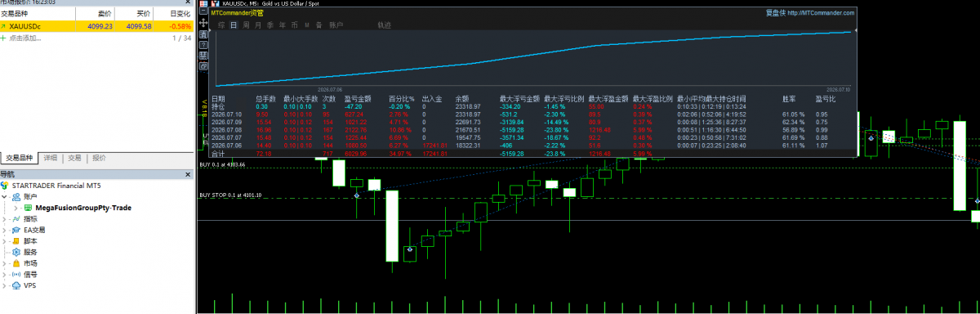The height and width of the screenshot is (314, 980).
Task: Switch to the 详细 tab in Market Watch
Action: (50, 158)
